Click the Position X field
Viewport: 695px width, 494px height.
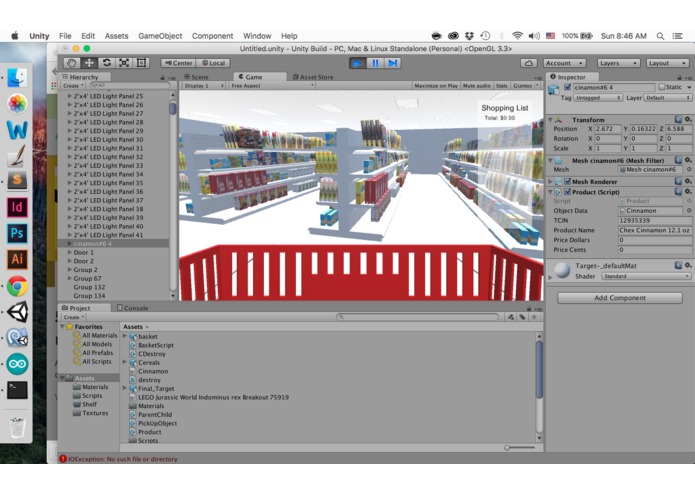coord(607,129)
